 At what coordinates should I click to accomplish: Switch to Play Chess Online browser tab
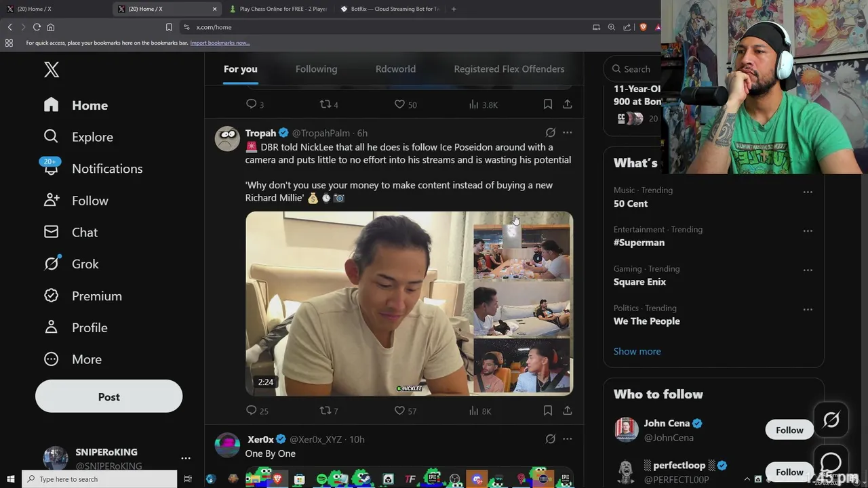click(x=278, y=9)
